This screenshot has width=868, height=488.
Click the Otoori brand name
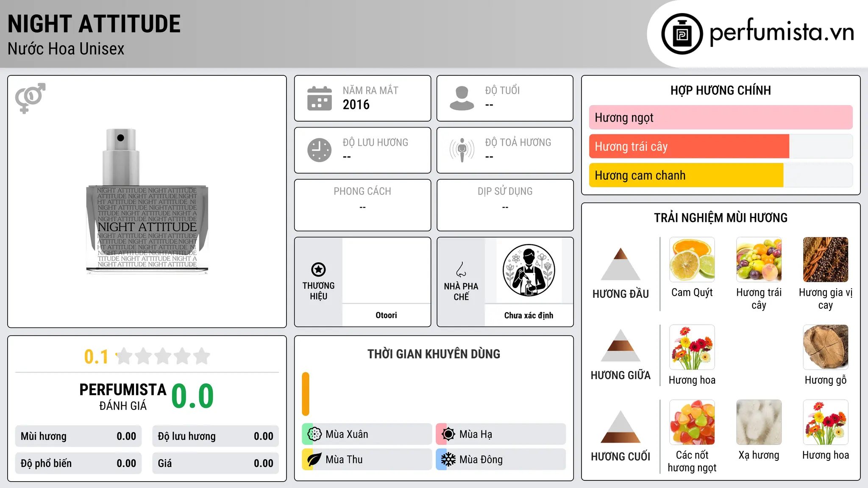click(x=386, y=315)
